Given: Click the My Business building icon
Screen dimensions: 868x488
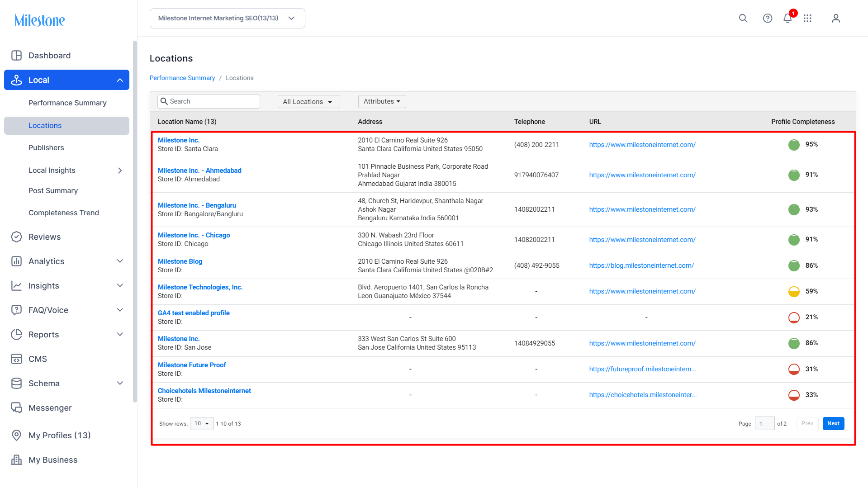Looking at the screenshot, I should tap(17, 460).
